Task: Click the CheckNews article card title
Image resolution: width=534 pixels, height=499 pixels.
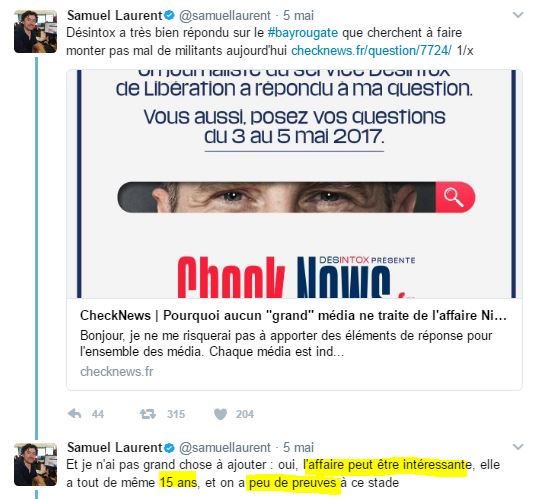Action: tap(293, 315)
